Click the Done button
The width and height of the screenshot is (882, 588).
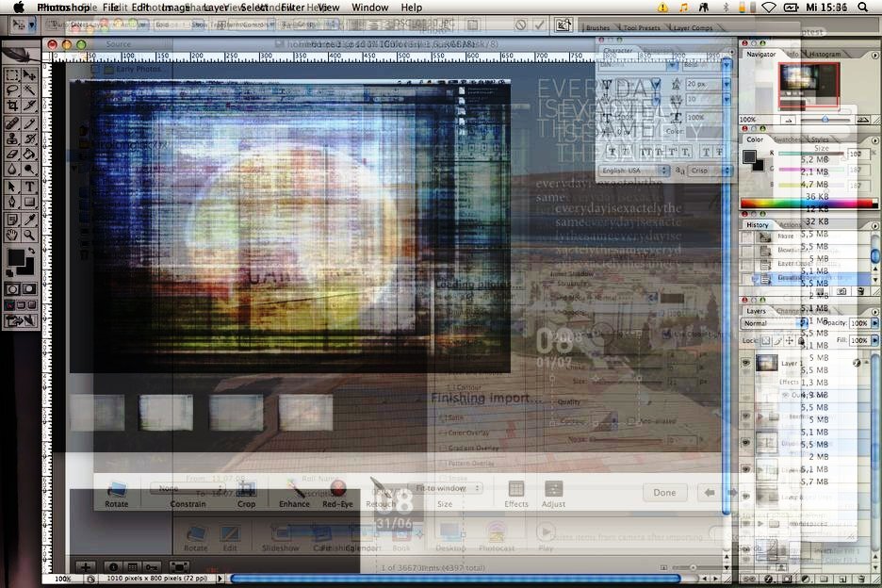point(664,492)
